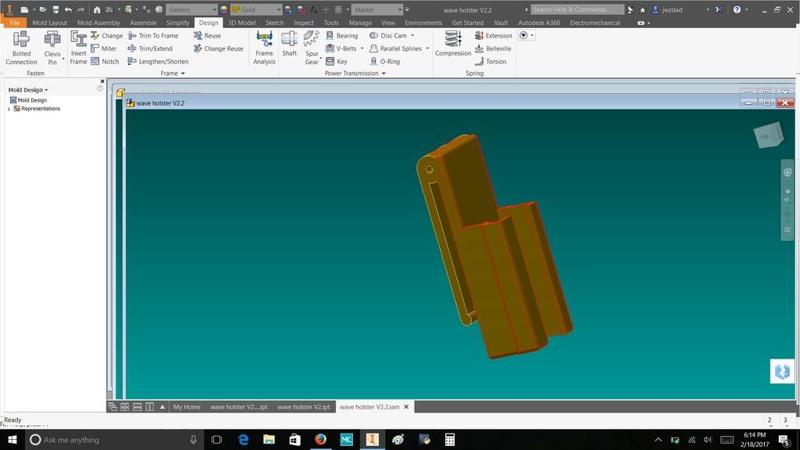This screenshot has height=450, width=800.
Task: Activate the Notch tool
Action: tap(105, 61)
